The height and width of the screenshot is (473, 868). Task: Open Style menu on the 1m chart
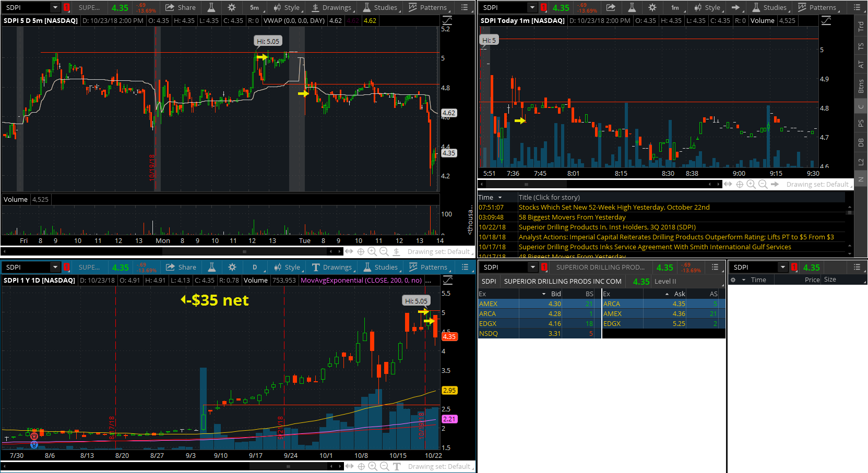708,7
